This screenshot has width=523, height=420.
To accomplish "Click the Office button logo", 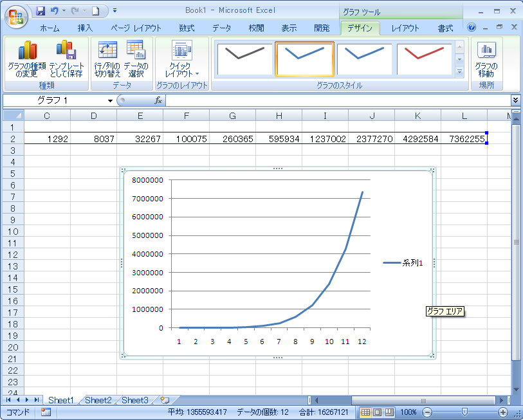I will tap(16, 15).
